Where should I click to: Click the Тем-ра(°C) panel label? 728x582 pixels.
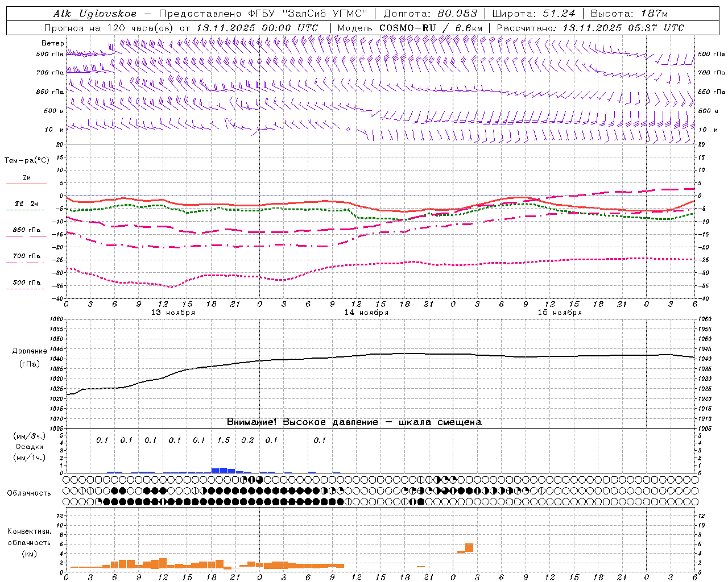[27, 161]
